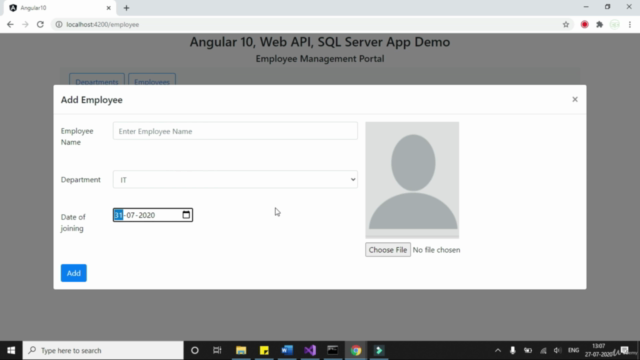The height and width of the screenshot is (360, 640).
Task: Go back in browser history
Action: coord(10,24)
